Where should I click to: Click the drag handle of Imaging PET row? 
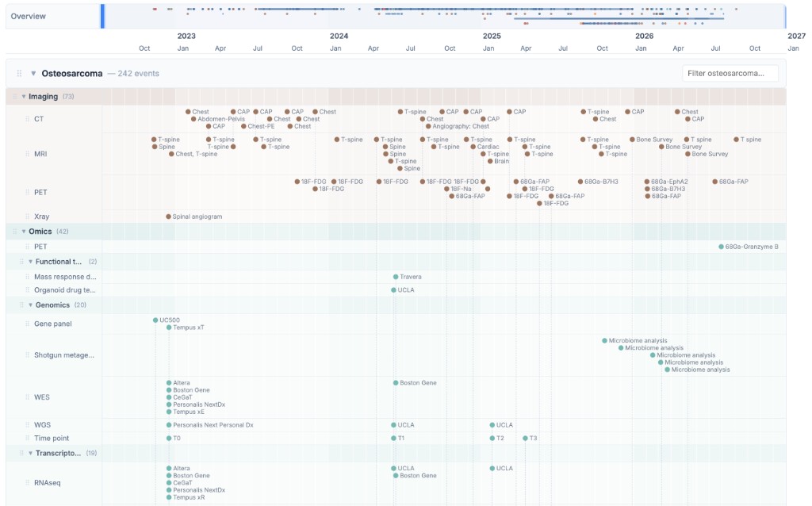[28, 192]
